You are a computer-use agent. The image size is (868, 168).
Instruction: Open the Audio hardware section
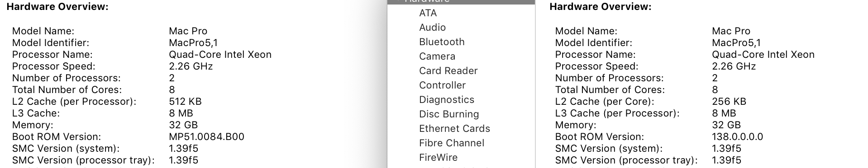click(432, 28)
